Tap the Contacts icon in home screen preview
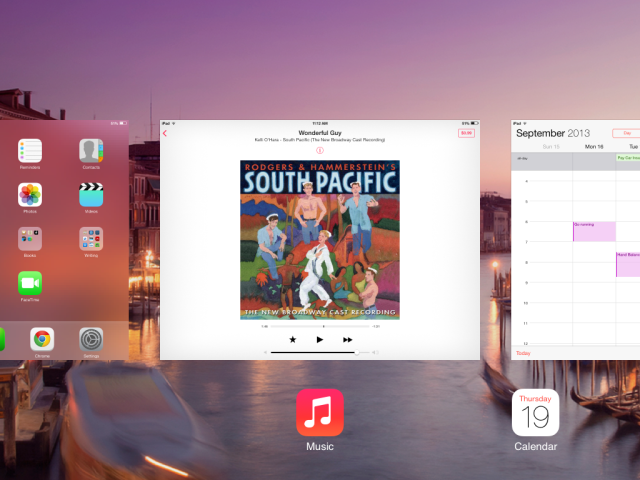The height and width of the screenshot is (480, 640). pyautogui.click(x=91, y=151)
